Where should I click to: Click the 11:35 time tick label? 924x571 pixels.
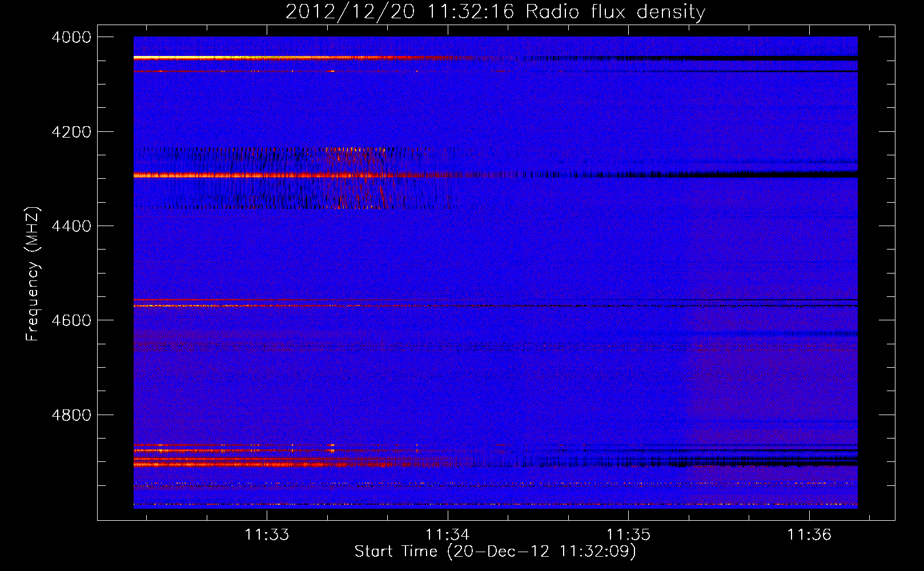click(x=628, y=534)
